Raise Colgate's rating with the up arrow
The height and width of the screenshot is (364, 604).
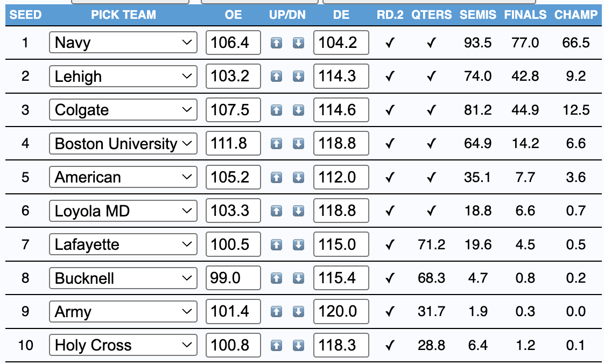pyautogui.click(x=276, y=110)
